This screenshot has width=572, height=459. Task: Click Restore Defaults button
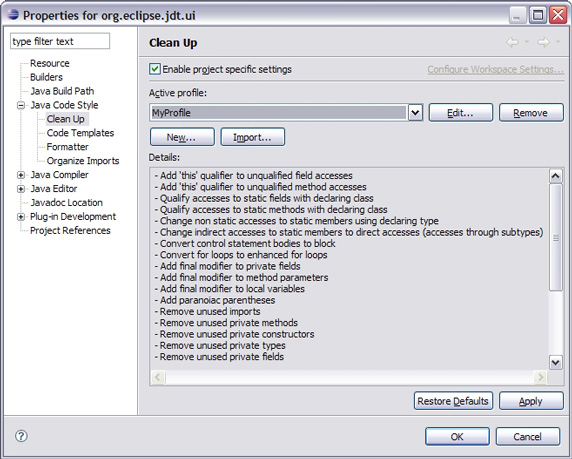(453, 401)
